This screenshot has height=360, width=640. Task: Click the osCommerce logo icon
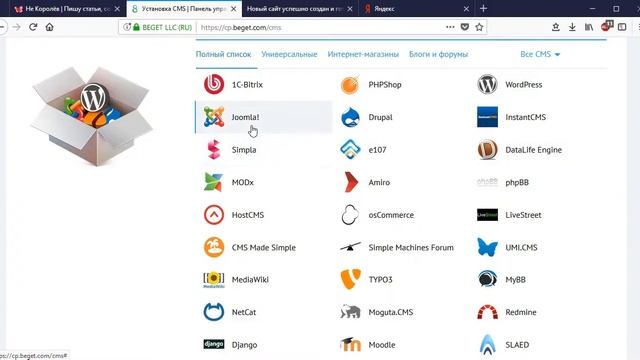(350, 215)
